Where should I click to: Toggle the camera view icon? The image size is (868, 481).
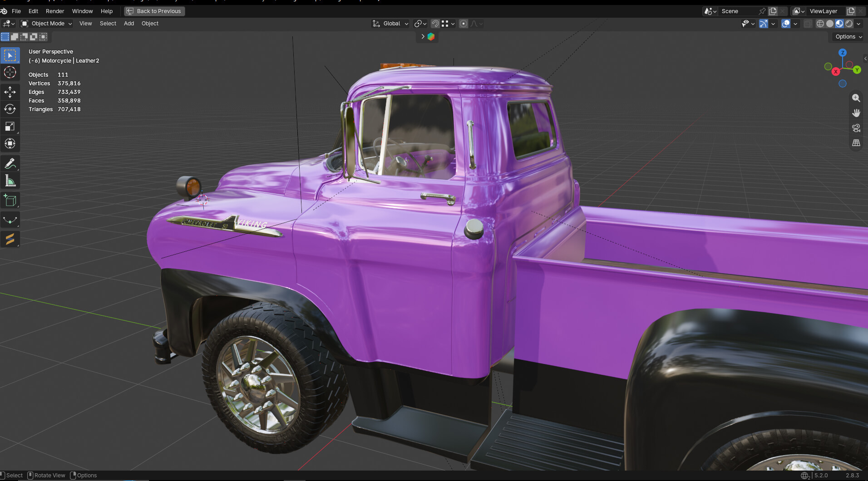856,128
